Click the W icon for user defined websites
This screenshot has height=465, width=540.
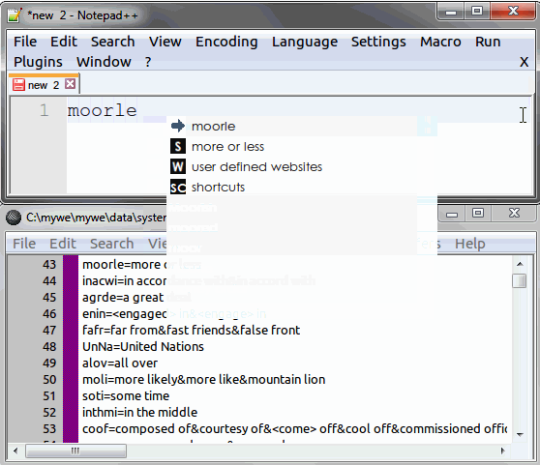[178, 167]
